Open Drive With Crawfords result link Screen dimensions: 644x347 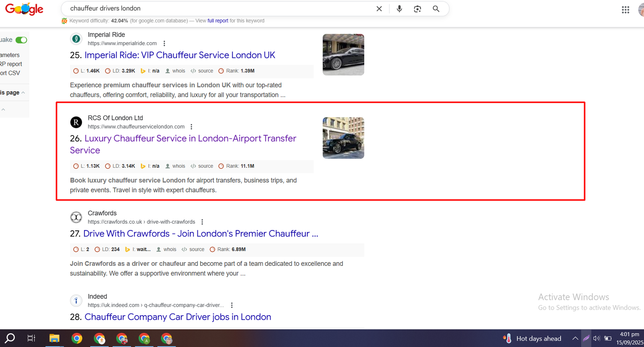[x=200, y=234]
